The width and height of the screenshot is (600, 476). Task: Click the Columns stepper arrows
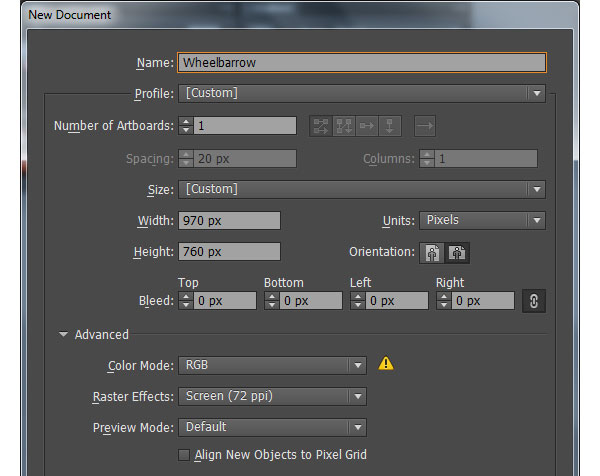click(x=427, y=158)
